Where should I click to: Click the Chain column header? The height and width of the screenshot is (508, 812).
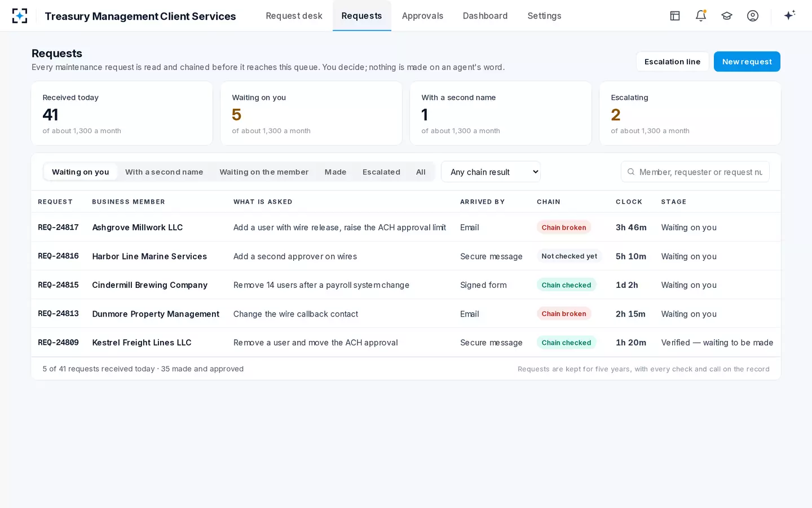549,202
